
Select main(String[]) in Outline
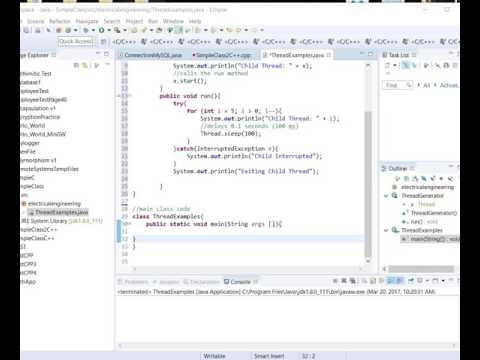(x=430, y=239)
